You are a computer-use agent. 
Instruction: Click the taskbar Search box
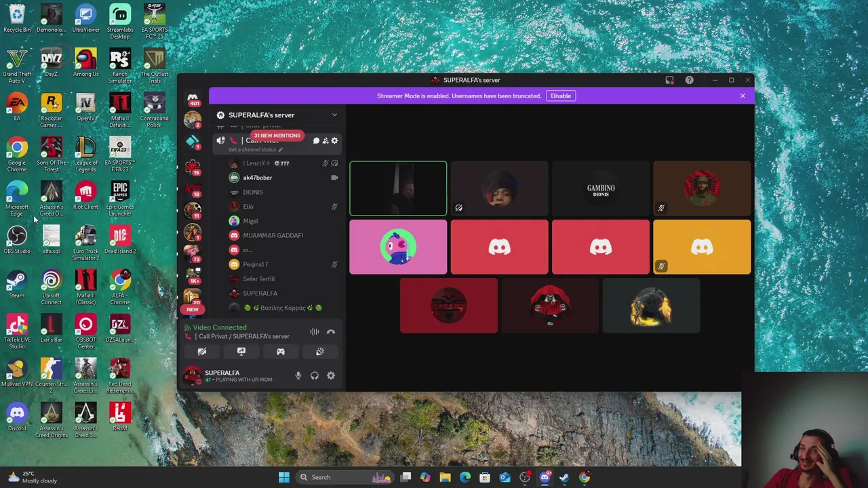click(346, 477)
